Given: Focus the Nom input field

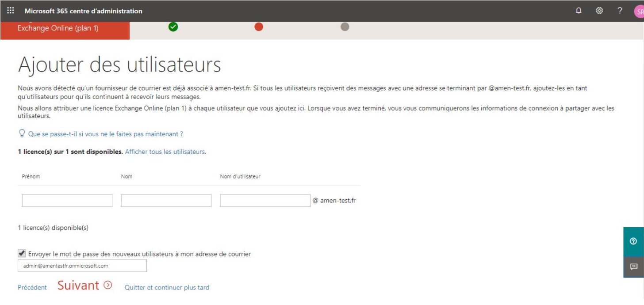Looking at the screenshot, I should click(166, 201).
